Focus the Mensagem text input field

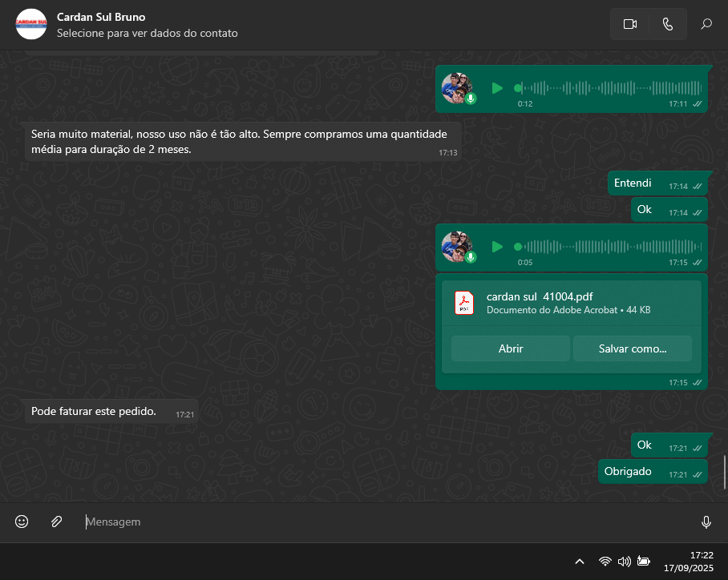pyautogui.click(x=385, y=522)
